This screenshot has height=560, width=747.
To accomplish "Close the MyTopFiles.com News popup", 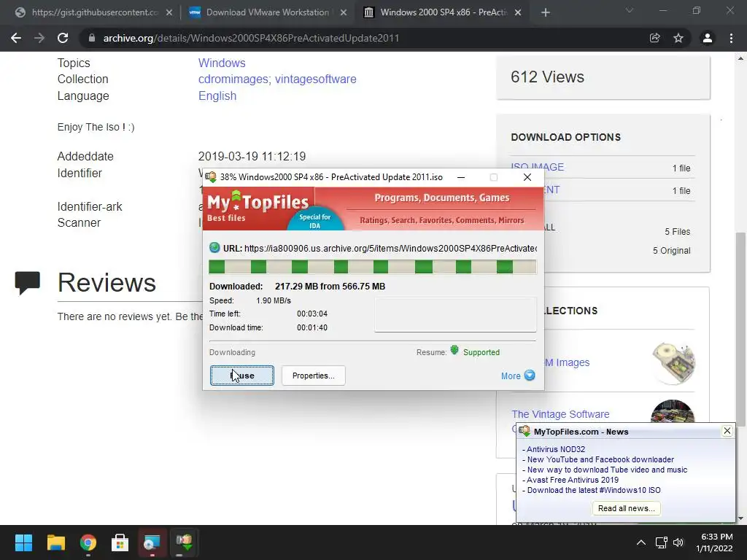I will 727,431.
